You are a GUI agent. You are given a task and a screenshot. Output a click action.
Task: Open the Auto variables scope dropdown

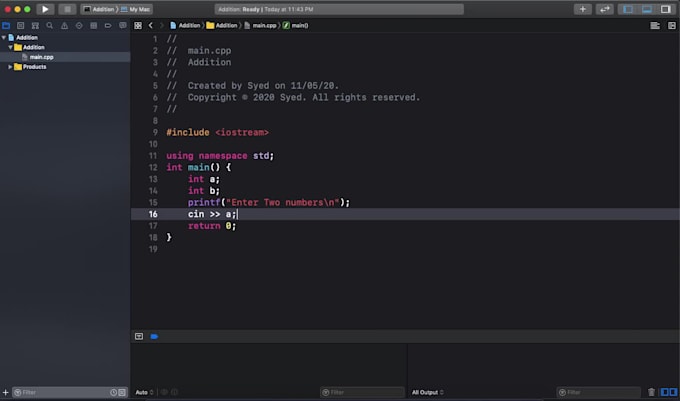click(144, 392)
